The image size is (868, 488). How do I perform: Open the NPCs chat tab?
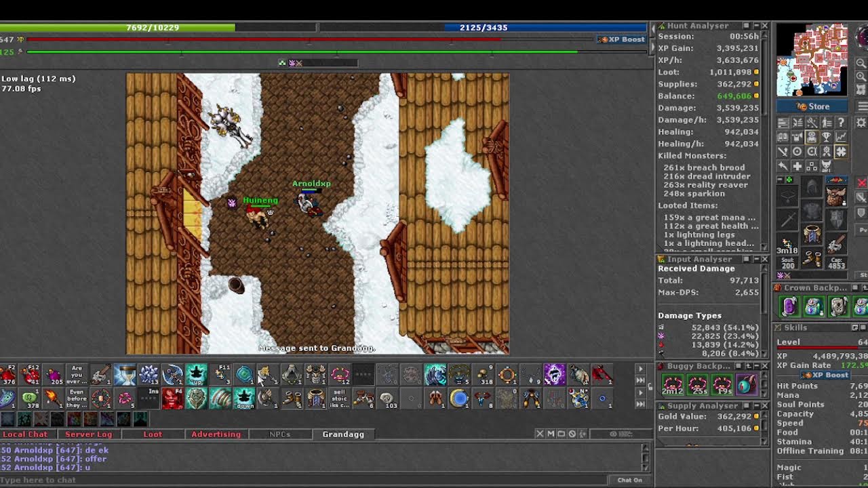tap(279, 434)
